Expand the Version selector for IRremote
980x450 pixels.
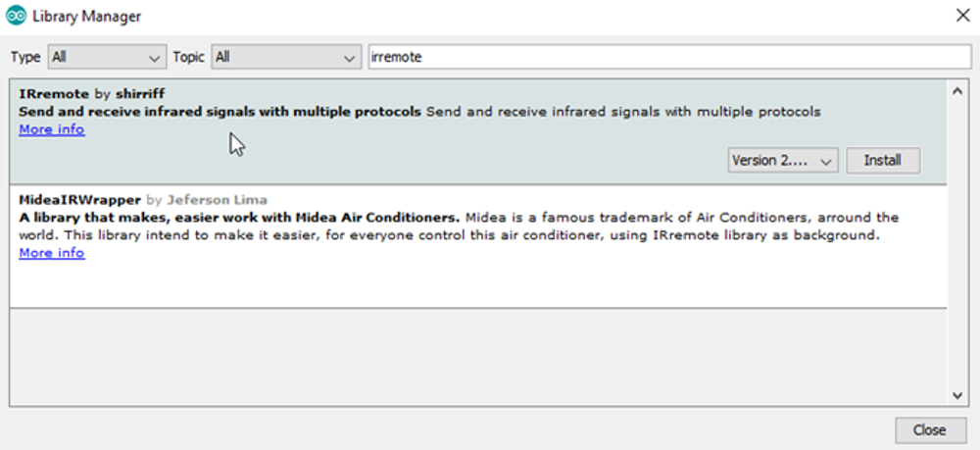click(x=782, y=160)
